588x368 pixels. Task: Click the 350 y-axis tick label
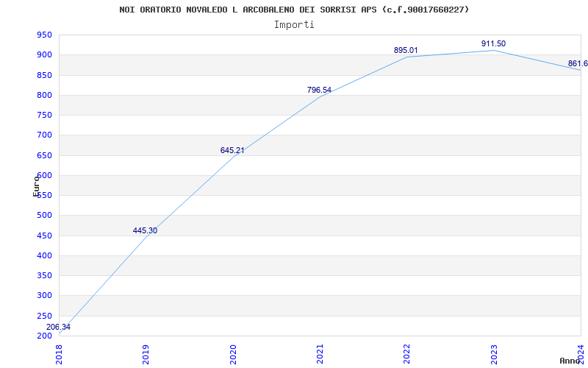click(x=44, y=275)
